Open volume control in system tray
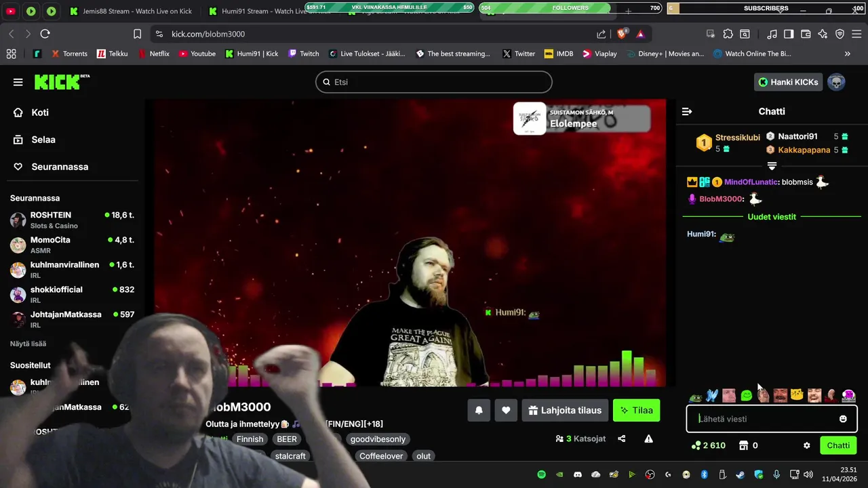Screen dimensions: 868x488 click(808, 474)
